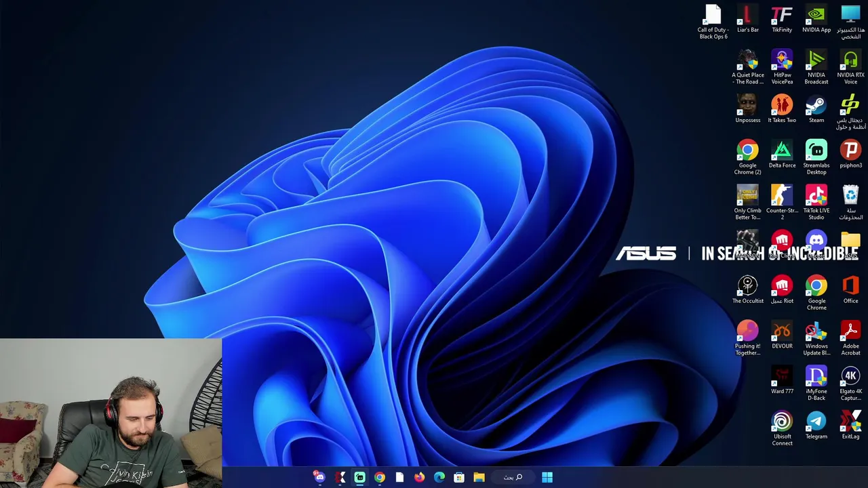Launch Liar's Bar from the desktop
This screenshot has height=488, width=868.
click(x=747, y=20)
